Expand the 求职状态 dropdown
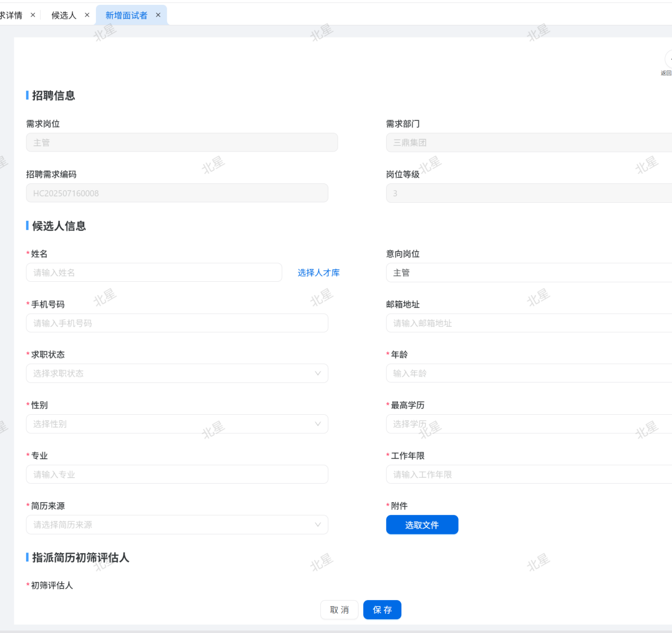 177,373
